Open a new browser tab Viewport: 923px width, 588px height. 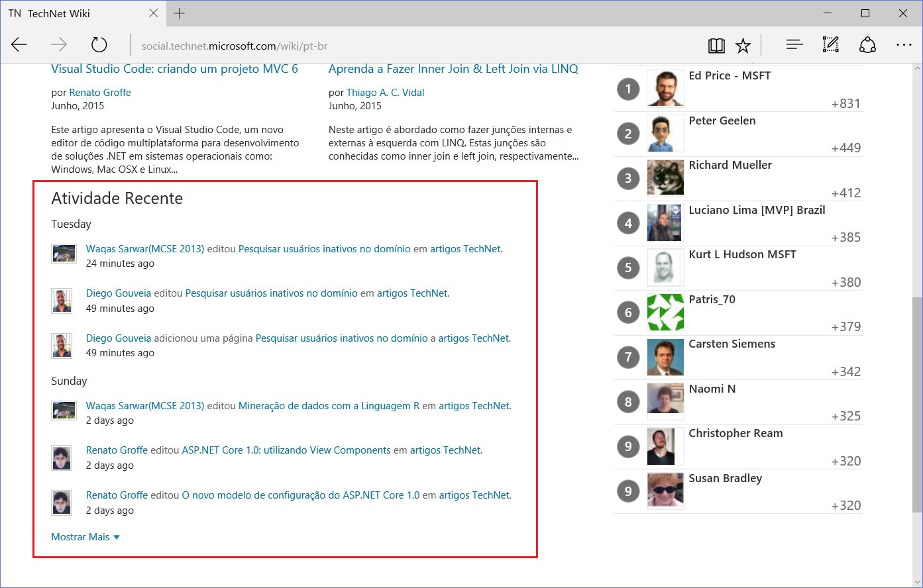click(179, 13)
